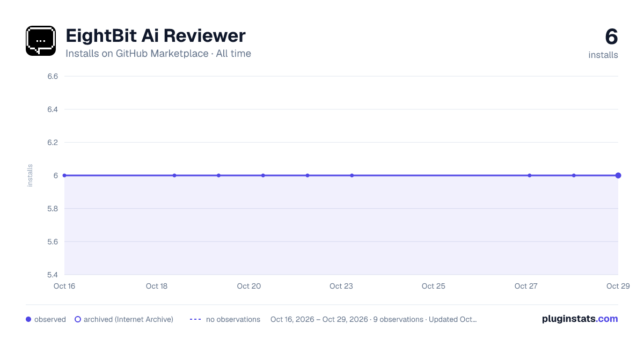Select the data point just after Oct 18
The width and height of the screenshot is (644, 338).
[174, 175]
